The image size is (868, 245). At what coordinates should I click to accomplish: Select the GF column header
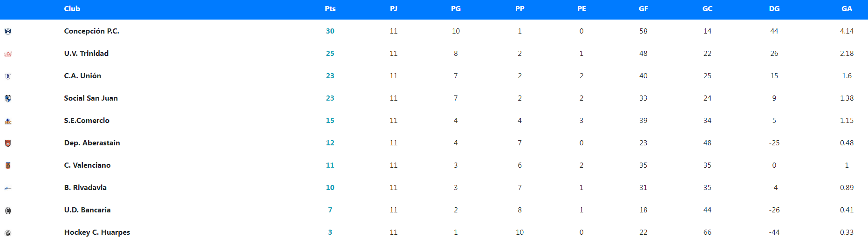point(643,9)
